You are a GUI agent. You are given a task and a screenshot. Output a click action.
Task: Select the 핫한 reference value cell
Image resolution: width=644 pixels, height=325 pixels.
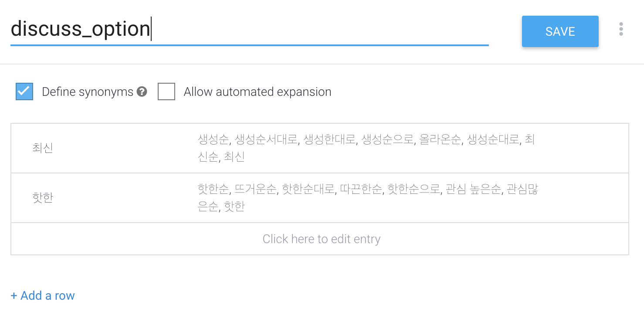tap(43, 198)
